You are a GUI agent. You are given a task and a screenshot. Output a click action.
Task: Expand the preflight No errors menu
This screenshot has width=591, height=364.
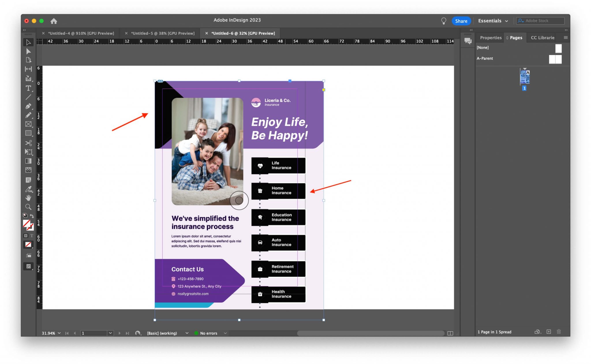pos(226,333)
